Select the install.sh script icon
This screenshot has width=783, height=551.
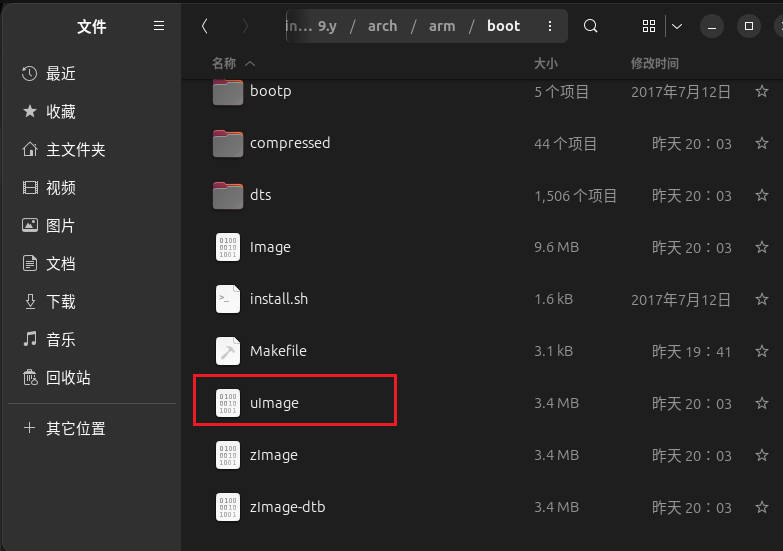click(x=228, y=299)
